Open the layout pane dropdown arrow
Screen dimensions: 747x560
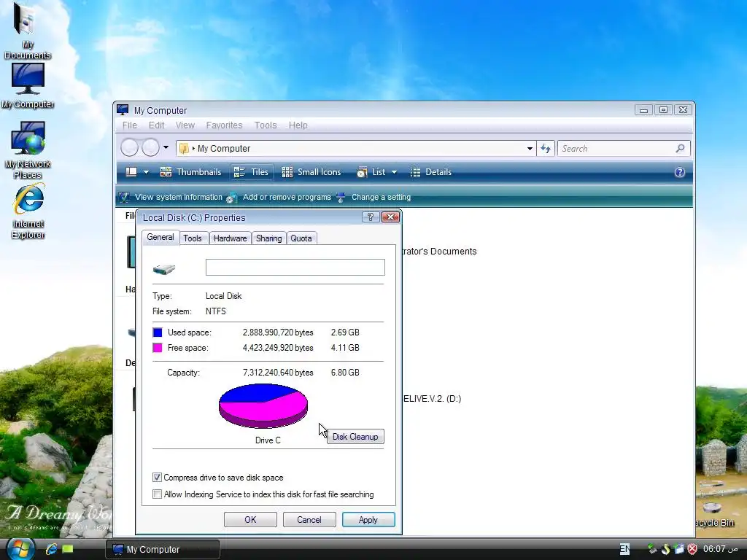tap(146, 172)
